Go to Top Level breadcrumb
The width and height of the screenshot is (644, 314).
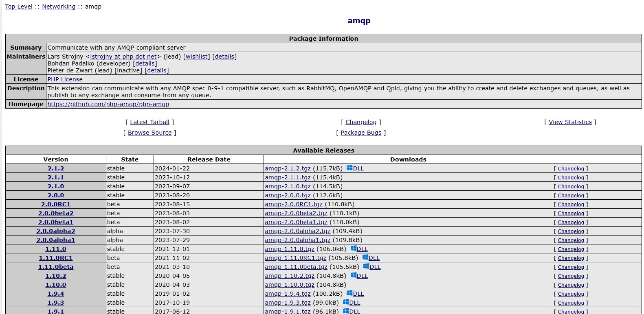coord(19,7)
